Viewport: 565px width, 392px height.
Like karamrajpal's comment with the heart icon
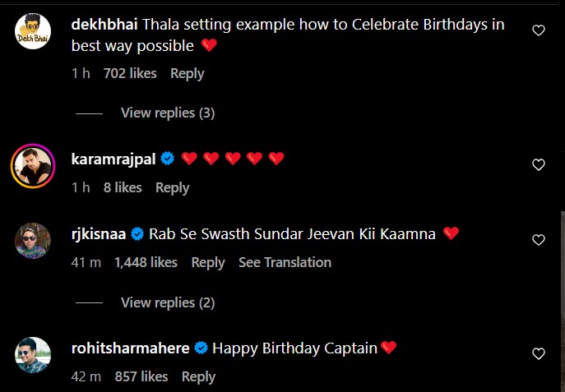(x=539, y=164)
